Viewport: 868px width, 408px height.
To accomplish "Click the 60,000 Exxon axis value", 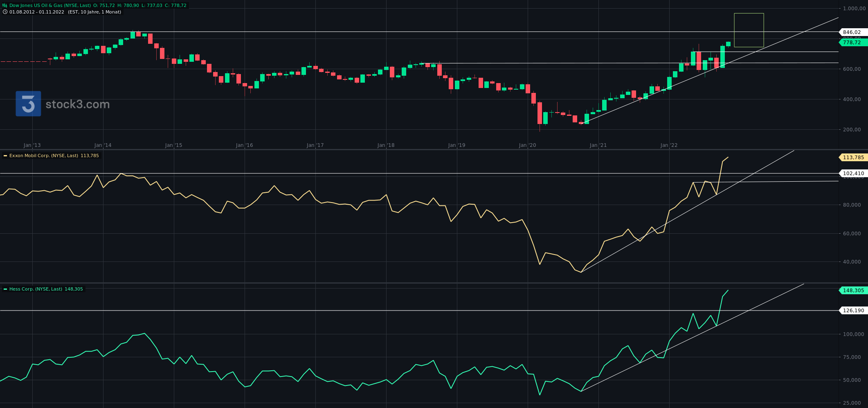I will (x=852, y=234).
